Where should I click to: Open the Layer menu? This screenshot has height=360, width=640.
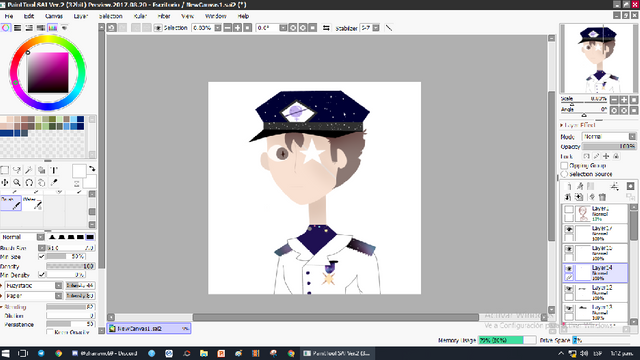[80, 16]
